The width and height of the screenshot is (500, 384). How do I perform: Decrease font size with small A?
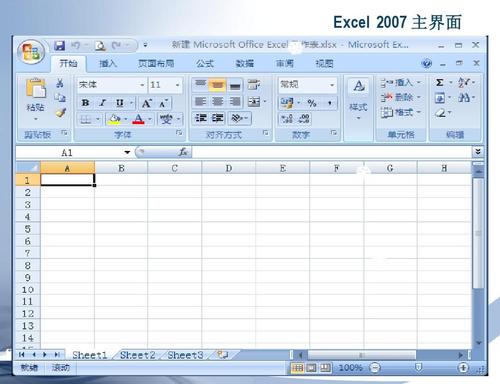pyautogui.click(x=163, y=103)
